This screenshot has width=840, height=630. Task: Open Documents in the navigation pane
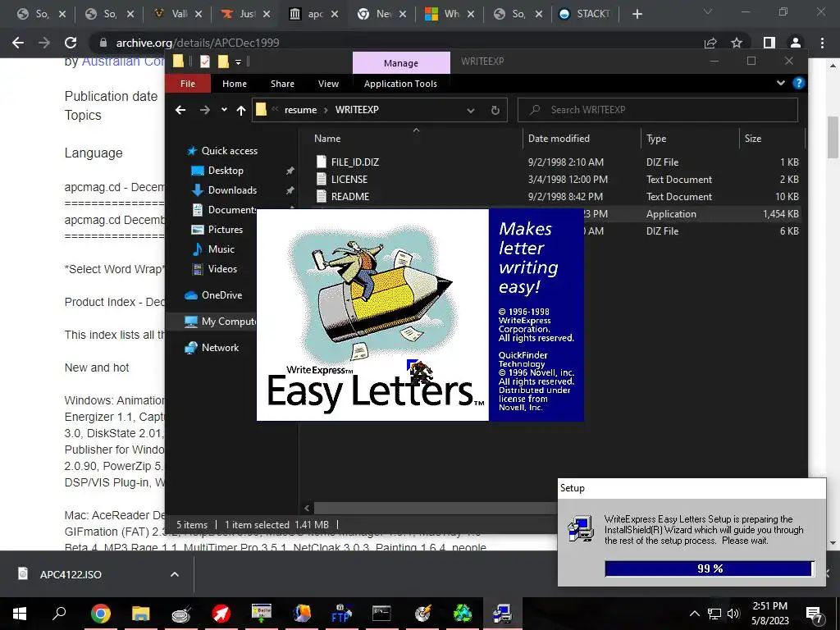point(232,210)
